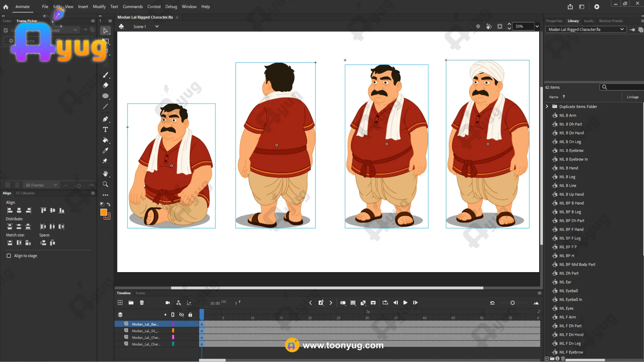
Task: Delete layer with Timeline trash icon
Action: (142, 303)
